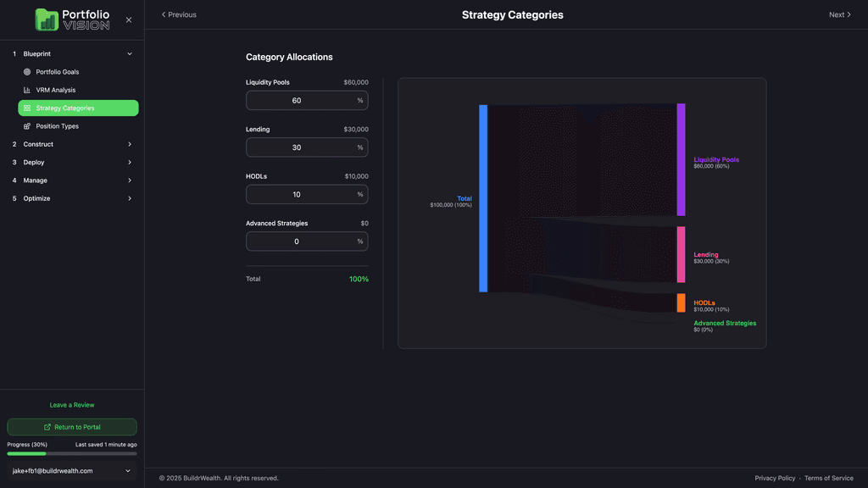Click the $30,000 amount for Lending
This screenshot has height=488, width=868.
tap(356, 129)
